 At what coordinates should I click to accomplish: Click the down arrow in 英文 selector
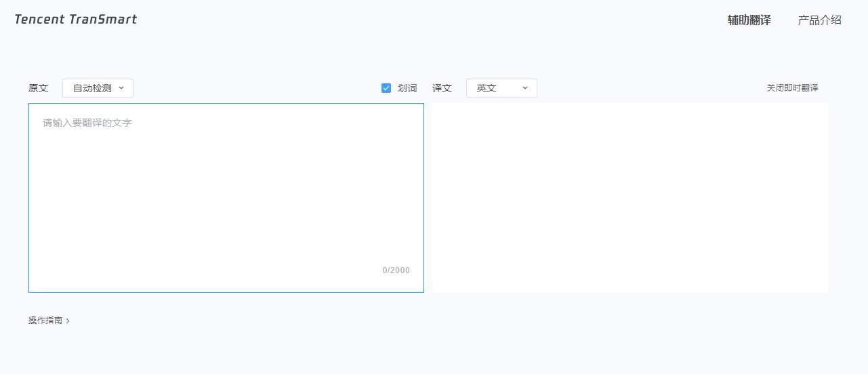pos(524,88)
